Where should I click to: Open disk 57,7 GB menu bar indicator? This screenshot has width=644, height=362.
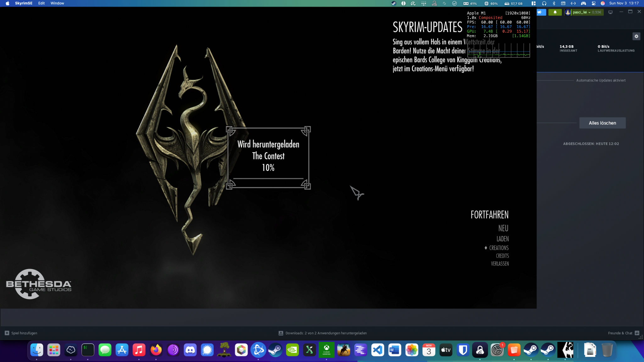pyautogui.click(x=513, y=3)
